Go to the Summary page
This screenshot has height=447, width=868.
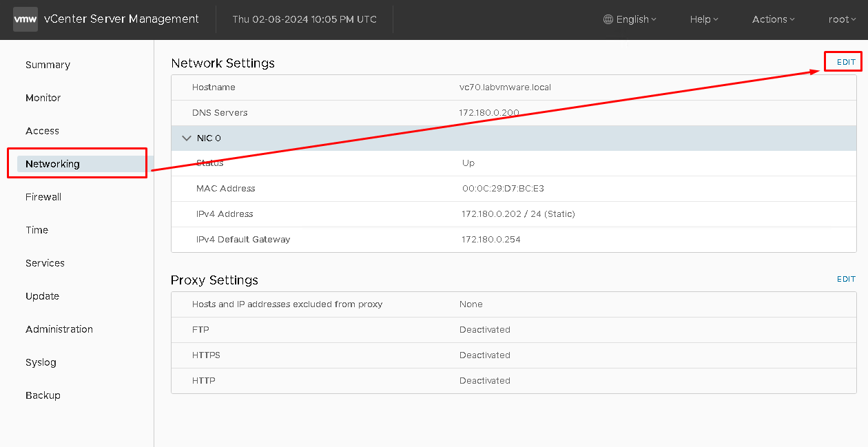point(48,65)
